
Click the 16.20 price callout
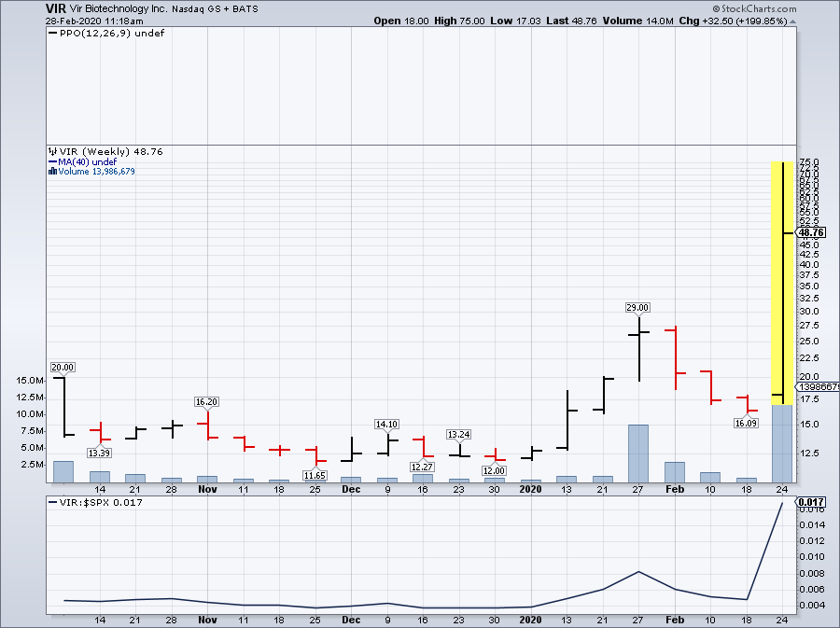point(207,401)
